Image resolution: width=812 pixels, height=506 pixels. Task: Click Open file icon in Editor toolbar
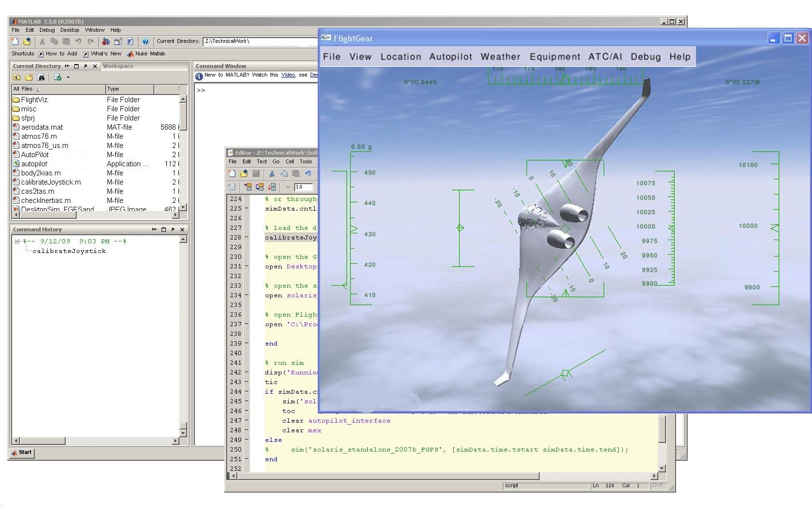coord(244,173)
